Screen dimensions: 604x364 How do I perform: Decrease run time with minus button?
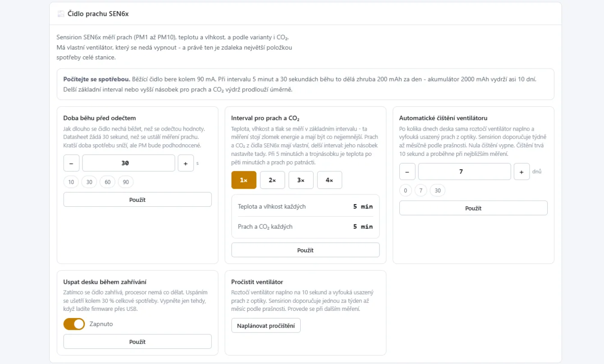(71, 163)
